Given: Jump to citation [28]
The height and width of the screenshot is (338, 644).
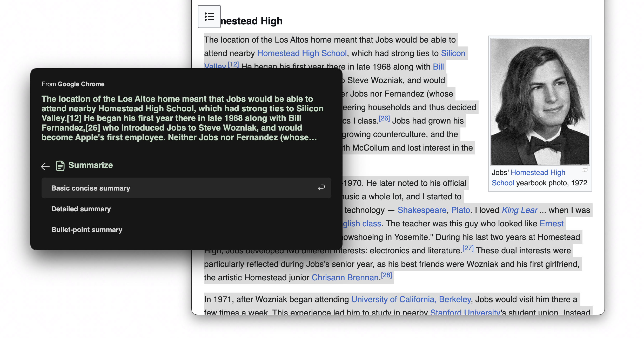Looking at the screenshot, I should coord(386,275).
